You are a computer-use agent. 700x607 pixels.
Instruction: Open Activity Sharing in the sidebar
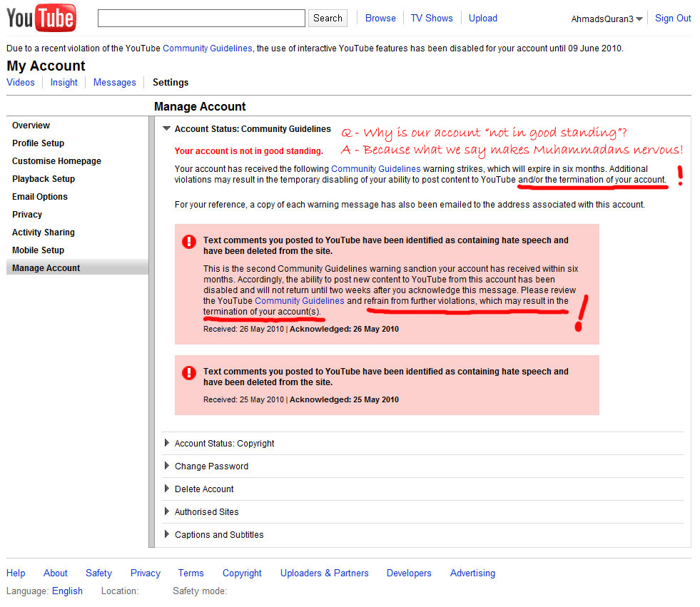44,233
